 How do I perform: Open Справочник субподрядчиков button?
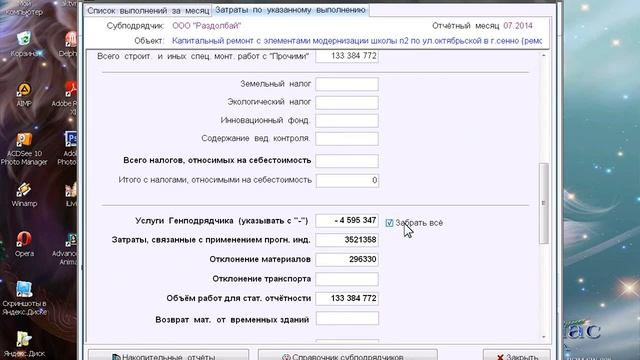click(348, 356)
